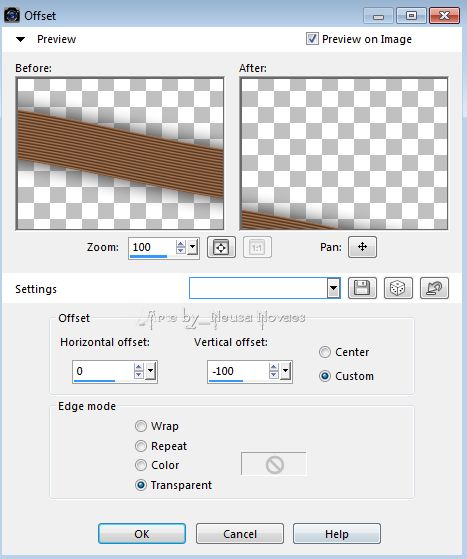Viewport: 467px width, 559px height.
Task: Click inside the Vertical offset field
Action: (x=238, y=371)
